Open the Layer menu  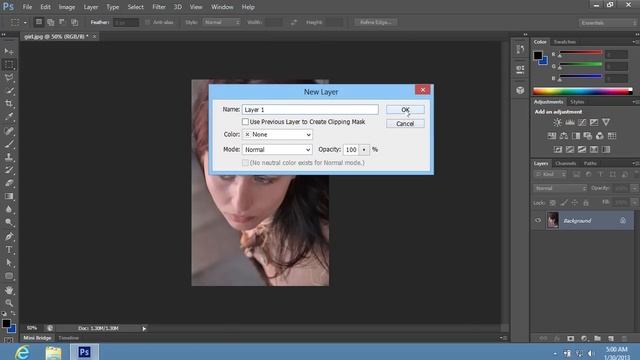coord(91,7)
